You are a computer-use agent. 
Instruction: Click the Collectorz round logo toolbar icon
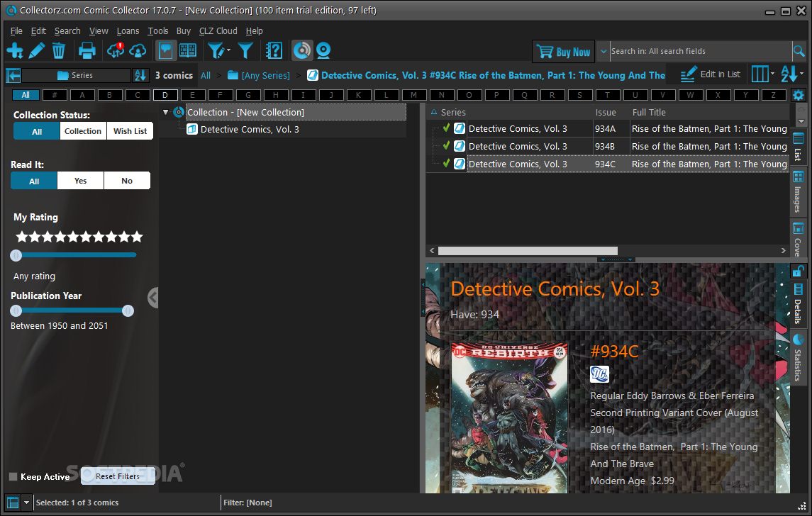pyautogui.click(x=301, y=51)
